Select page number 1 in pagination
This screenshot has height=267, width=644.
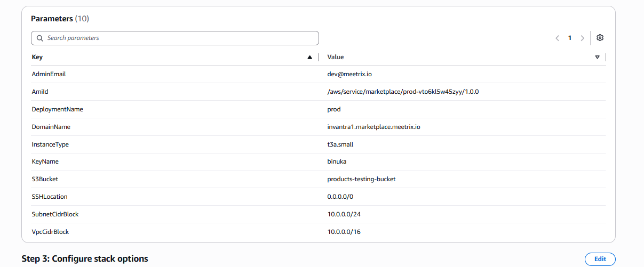click(570, 38)
